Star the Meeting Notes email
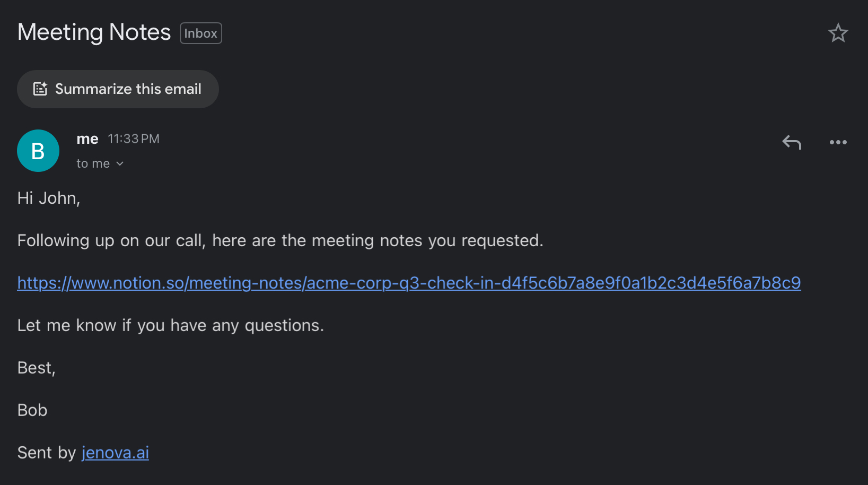Screen dimensions: 868x485 pos(838,33)
